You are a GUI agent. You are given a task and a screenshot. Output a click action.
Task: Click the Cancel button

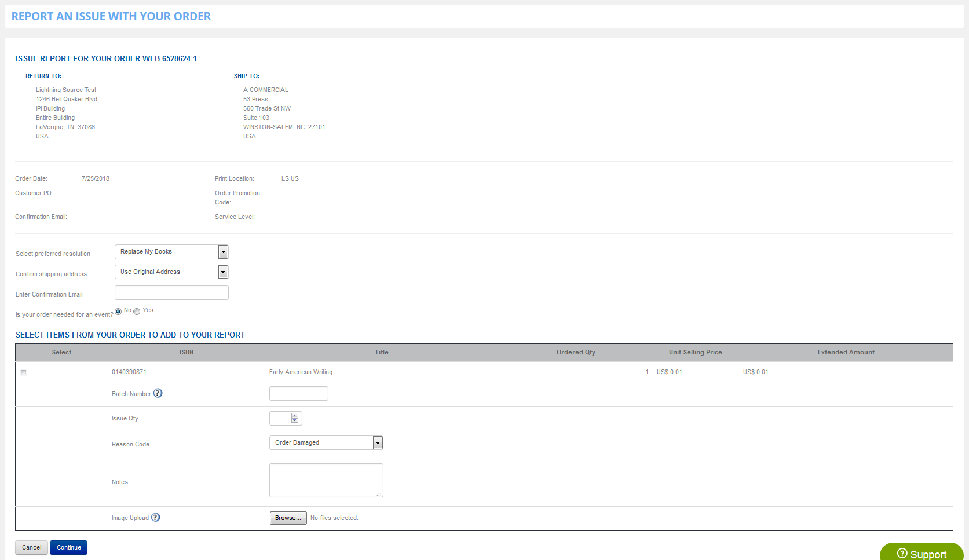pos(32,547)
